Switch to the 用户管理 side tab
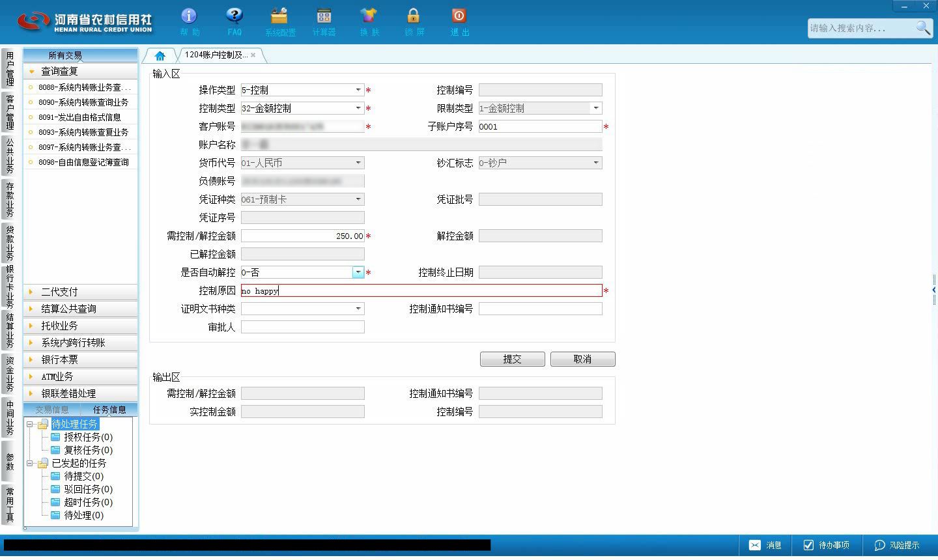Screen dimensions: 938x560 point(10,69)
